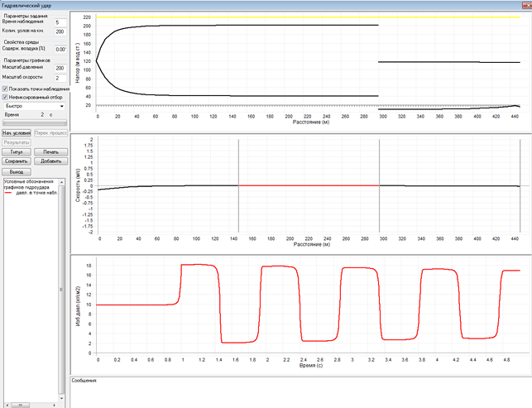
Task: Click the 'Содерж. воздуха (%)' input field
Action: [x=59, y=49]
